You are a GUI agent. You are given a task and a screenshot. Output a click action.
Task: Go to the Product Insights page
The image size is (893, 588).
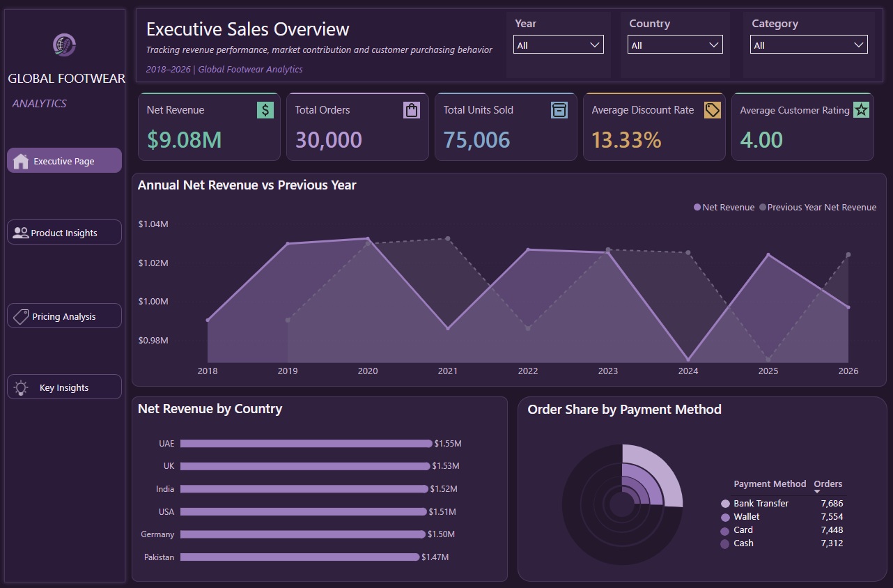(64, 233)
